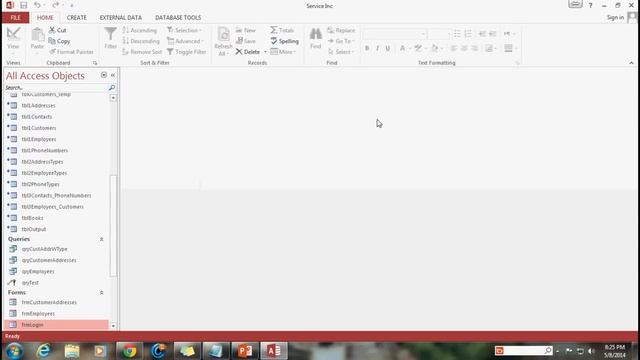Screen dimensions: 640x360
Task: Sort records Ascending
Action: point(140,30)
